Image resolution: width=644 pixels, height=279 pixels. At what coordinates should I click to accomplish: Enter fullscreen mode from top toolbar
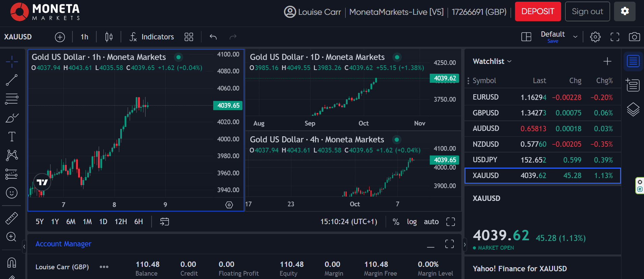(x=615, y=37)
